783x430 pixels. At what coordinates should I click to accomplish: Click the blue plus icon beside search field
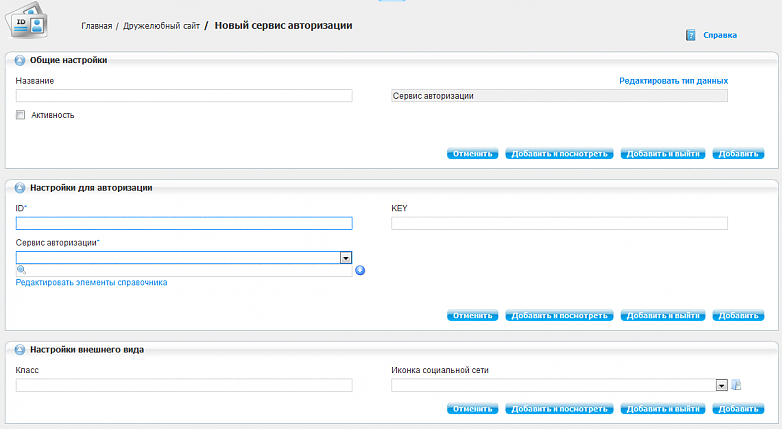click(x=360, y=270)
